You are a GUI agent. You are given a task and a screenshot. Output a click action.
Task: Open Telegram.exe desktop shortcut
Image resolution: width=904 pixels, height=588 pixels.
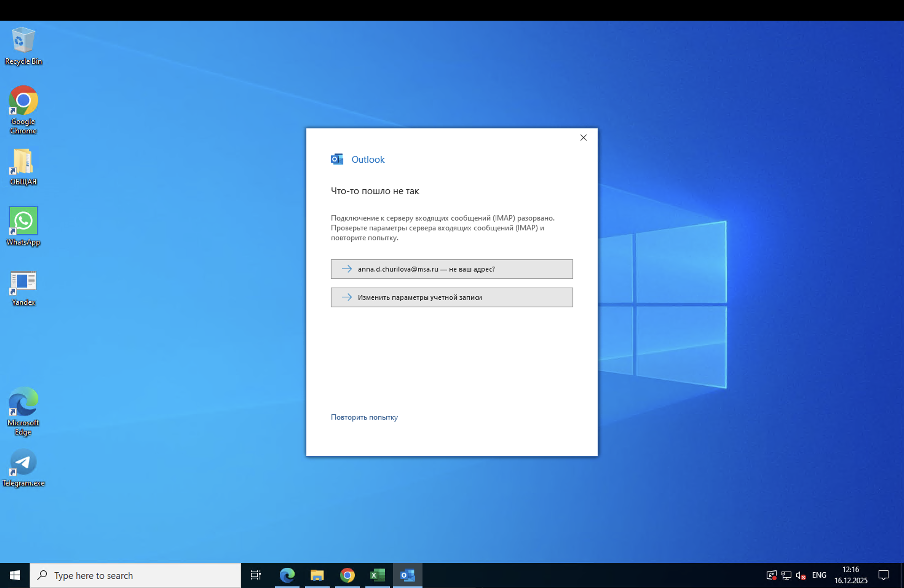tap(23, 467)
